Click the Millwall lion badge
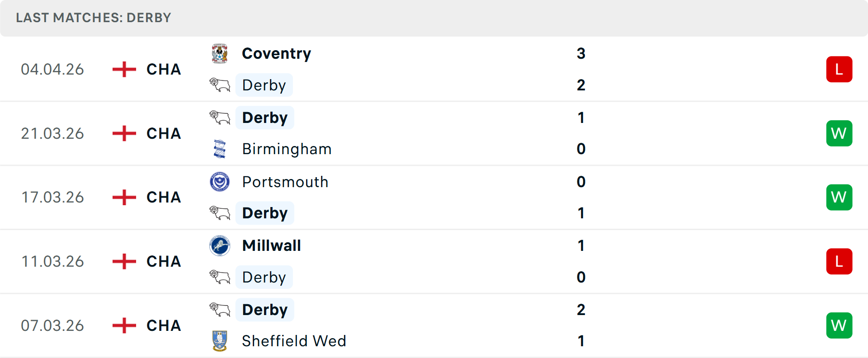Image resolution: width=868 pixels, height=358 pixels. (x=220, y=246)
